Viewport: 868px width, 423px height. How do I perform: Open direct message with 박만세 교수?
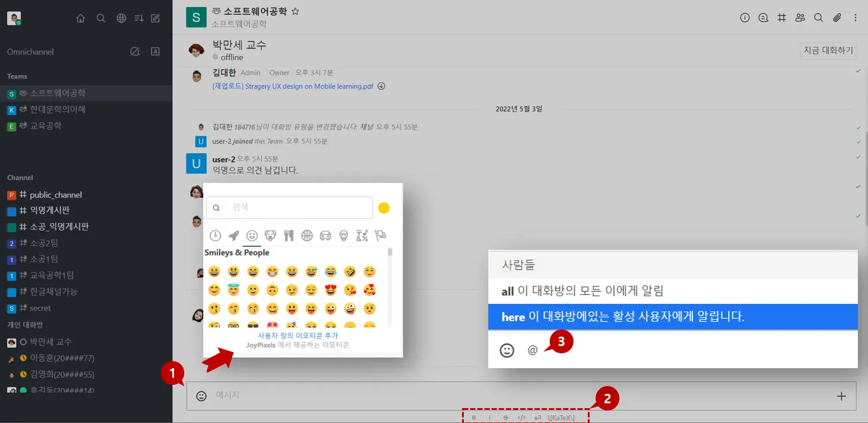[x=86, y=342]
